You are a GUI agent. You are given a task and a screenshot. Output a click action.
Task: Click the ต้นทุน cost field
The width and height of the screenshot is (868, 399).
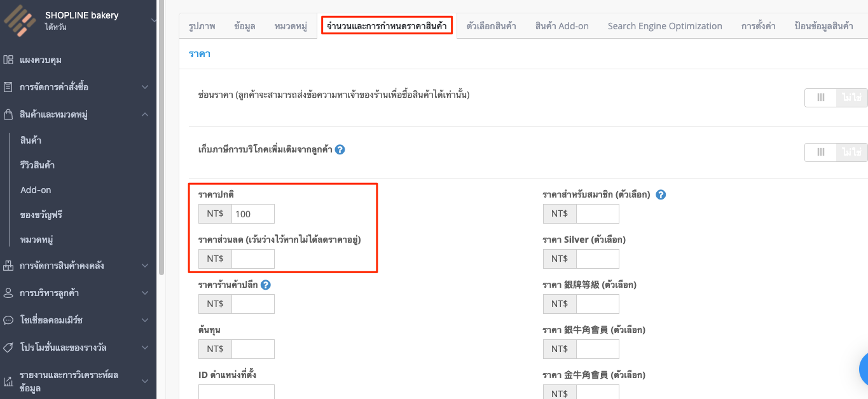click(x=253, y=349)
